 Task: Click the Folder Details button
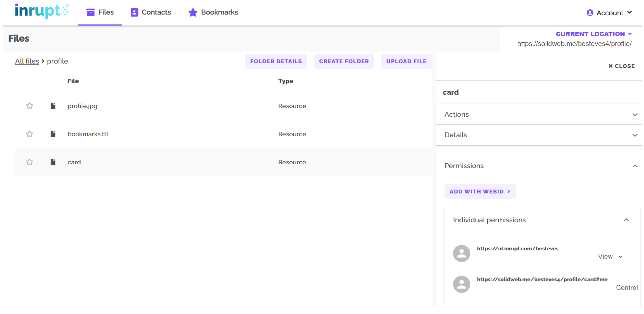click(x=276, y=61)
